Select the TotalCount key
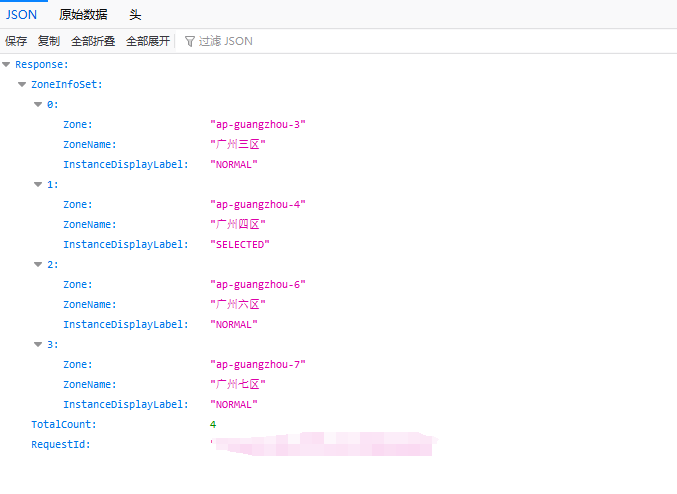Viewport: 677px width, 494px height. tap(63, 424)
